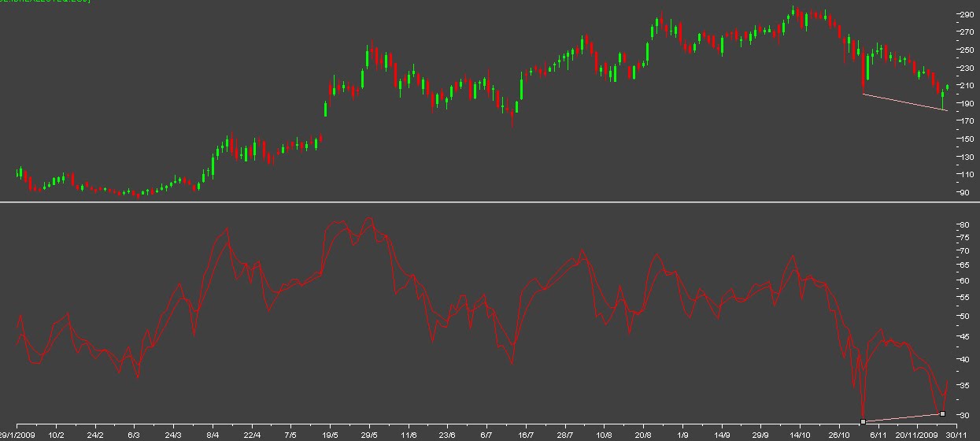Viewport: 980px width, 441px height.
Task: Click the 19/5 date label
Action: click(x=331, y=434)
